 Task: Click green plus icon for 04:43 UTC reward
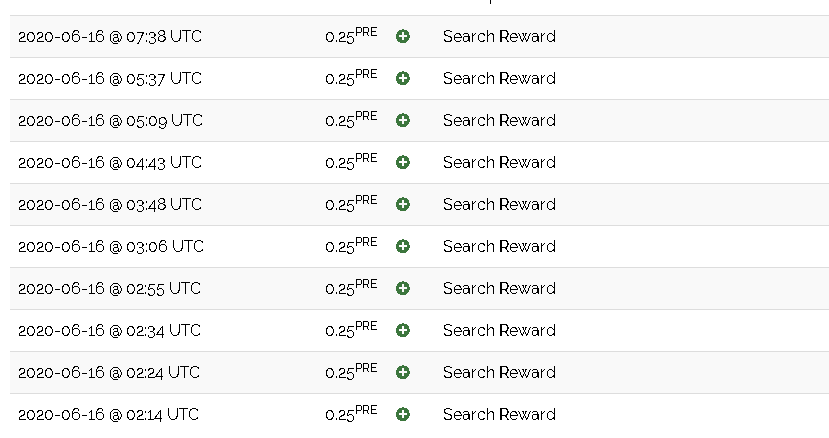click(403, 162)
